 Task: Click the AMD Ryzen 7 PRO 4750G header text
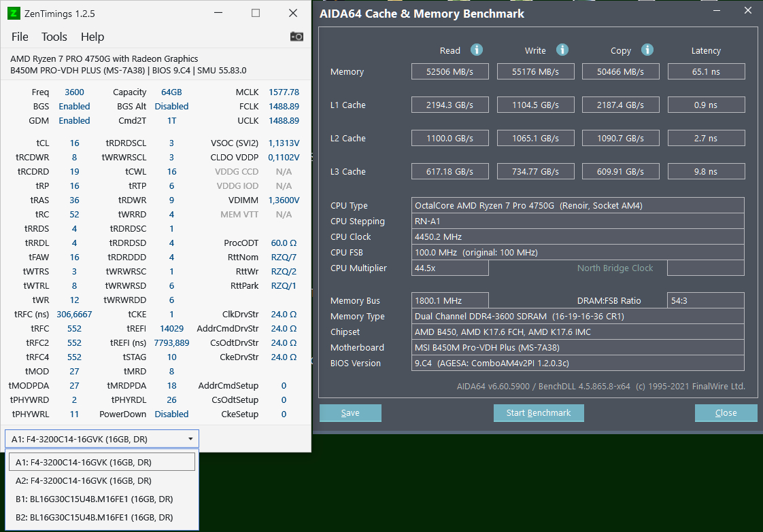click(104, 59)
